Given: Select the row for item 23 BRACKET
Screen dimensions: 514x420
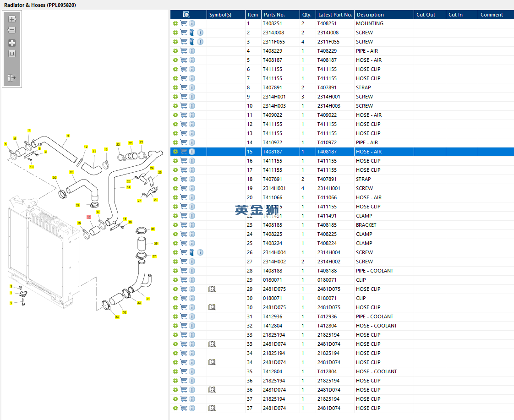Looking at the screenshot, I should (342, 225).
